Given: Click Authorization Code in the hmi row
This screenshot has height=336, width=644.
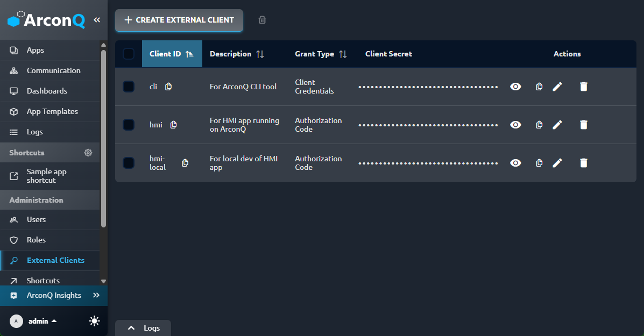Looking at the screenshot, I should coord(319,125).
